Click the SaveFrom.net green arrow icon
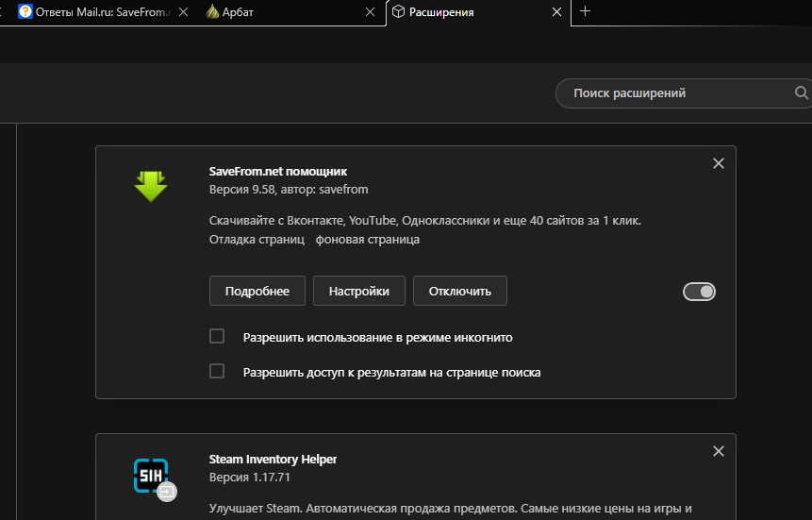The image size is (812, 520). click(151, 186)
